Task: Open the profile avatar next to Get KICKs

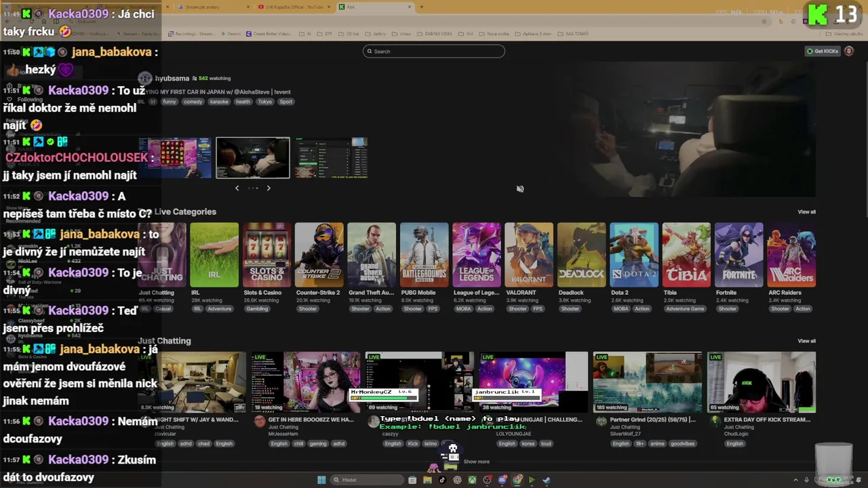Action: [848, 52]
